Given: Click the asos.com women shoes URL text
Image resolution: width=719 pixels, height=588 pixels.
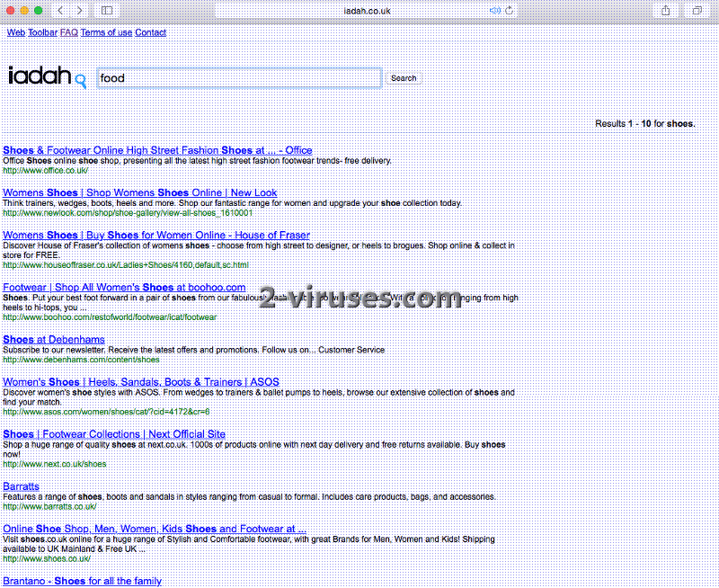Looking at the screenshot, I should (106, 412).
